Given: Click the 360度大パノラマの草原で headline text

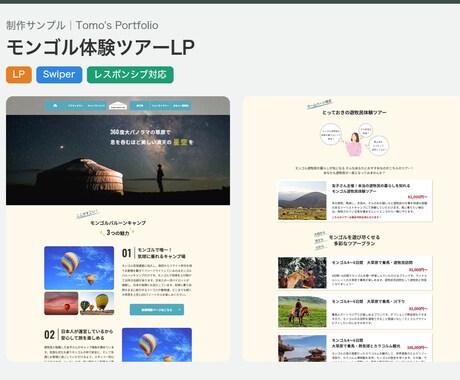Looking at the screenshot, I should click(x=140, y=132).
